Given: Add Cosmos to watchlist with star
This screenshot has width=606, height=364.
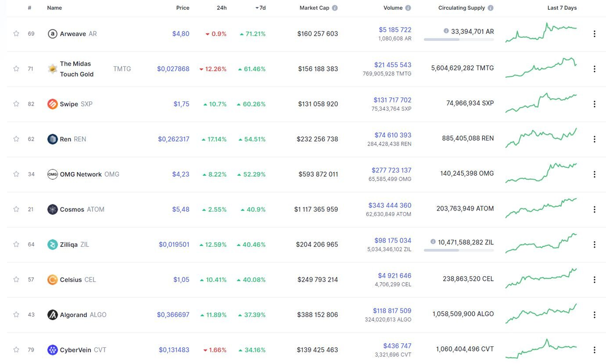Looking at the screenshot, I should coord(16,209).
